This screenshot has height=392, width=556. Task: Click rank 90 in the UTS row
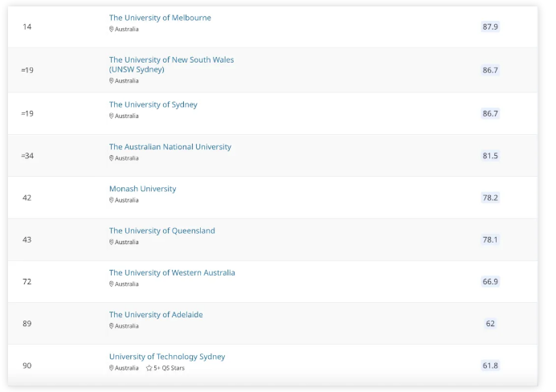(27, 365)
